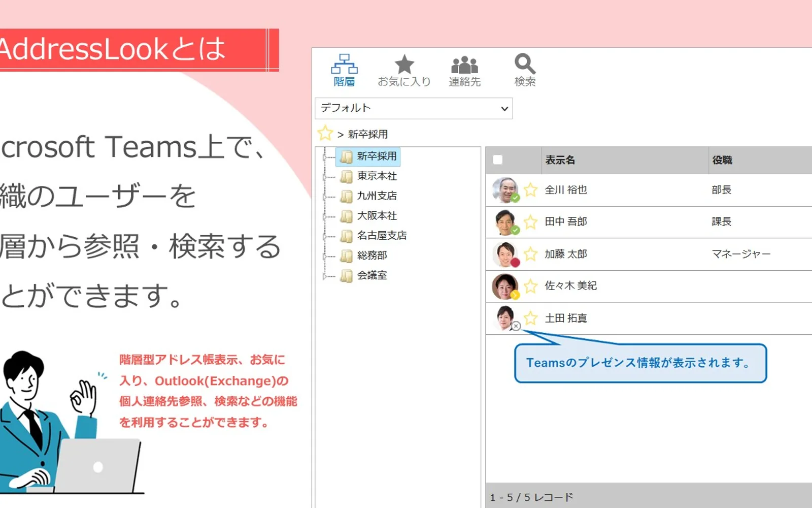Expand the 総務部 tree node
This screenshot has width=812, height=508.
(x=325, y=257)
